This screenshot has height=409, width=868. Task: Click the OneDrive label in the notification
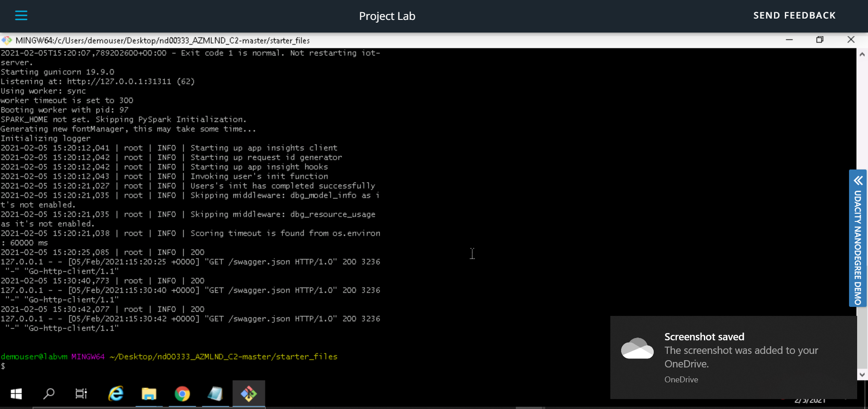[681, 380]
